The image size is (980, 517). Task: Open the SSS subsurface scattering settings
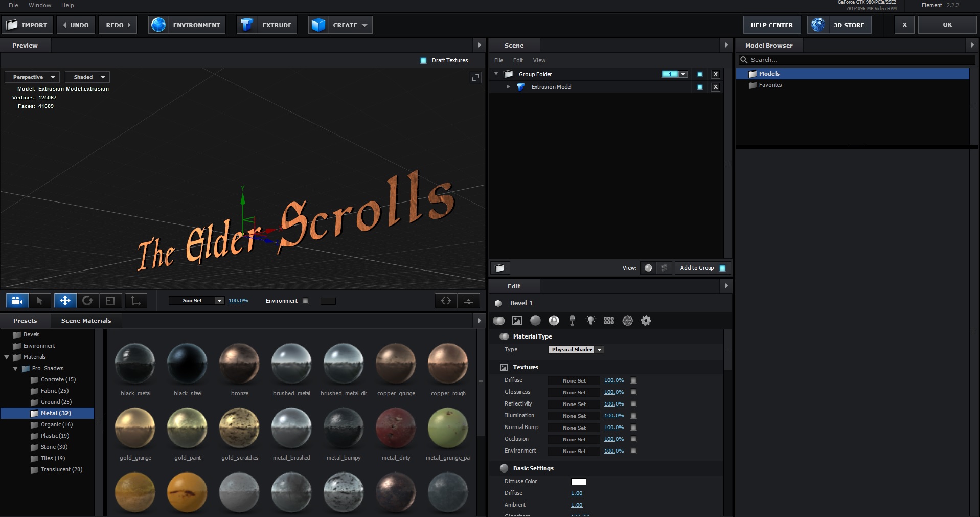pyautogui.click(x=609, y=321)
